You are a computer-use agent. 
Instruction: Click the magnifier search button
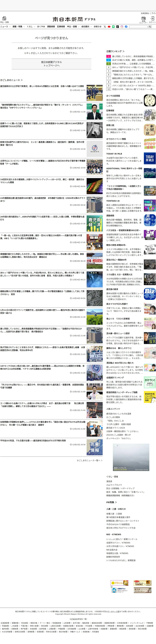point(150,27)
